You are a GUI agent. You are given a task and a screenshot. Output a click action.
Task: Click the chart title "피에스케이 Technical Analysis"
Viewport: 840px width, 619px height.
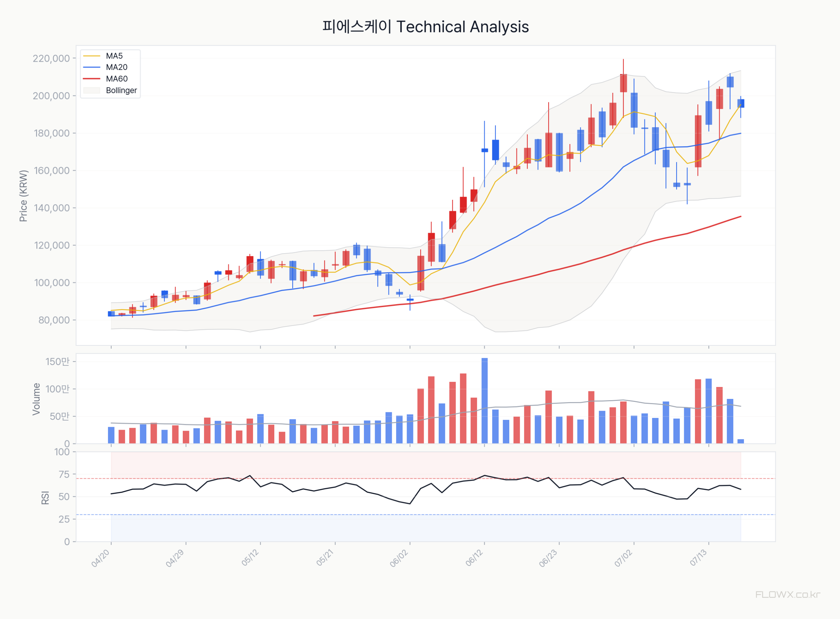(426, 27)
